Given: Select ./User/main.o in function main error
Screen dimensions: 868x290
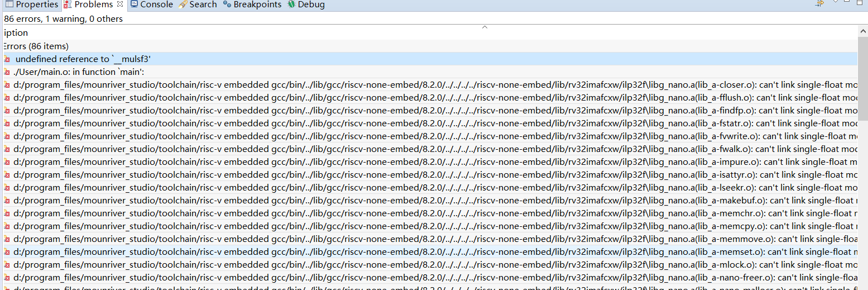Looking at the screenshot, I should pos(79,72).
